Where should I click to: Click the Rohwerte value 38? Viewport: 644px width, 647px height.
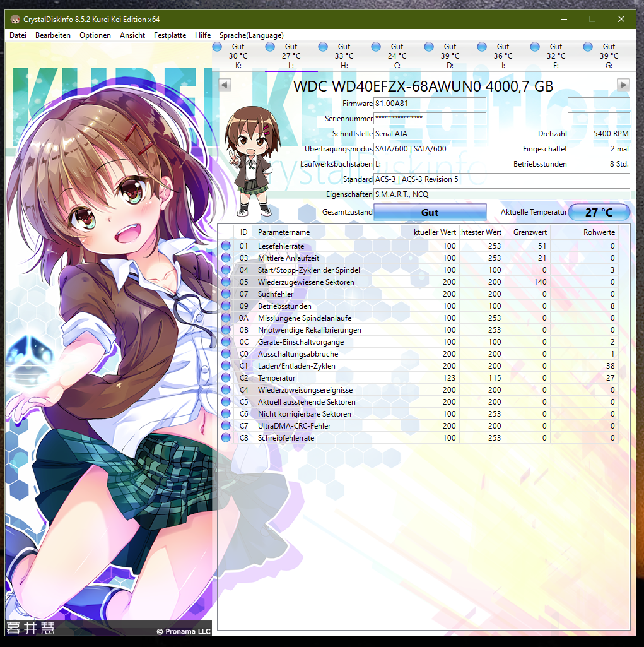pyautogui.click(x=610, y=365)
